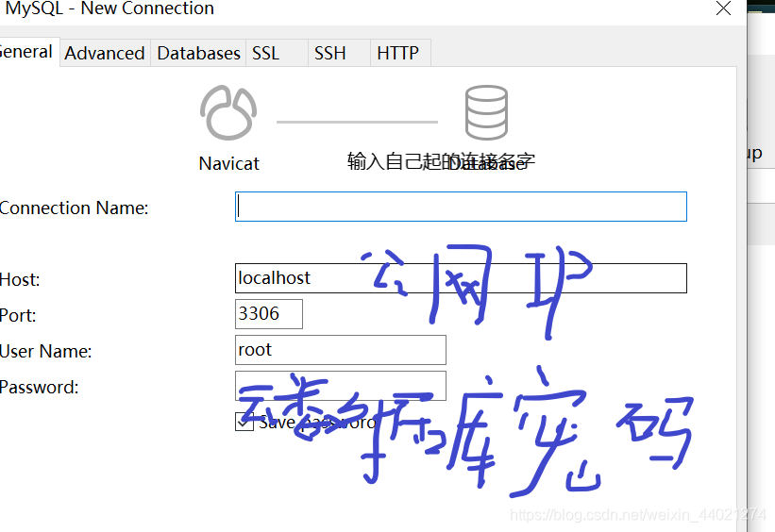Click the Password input field

[341, 385]
